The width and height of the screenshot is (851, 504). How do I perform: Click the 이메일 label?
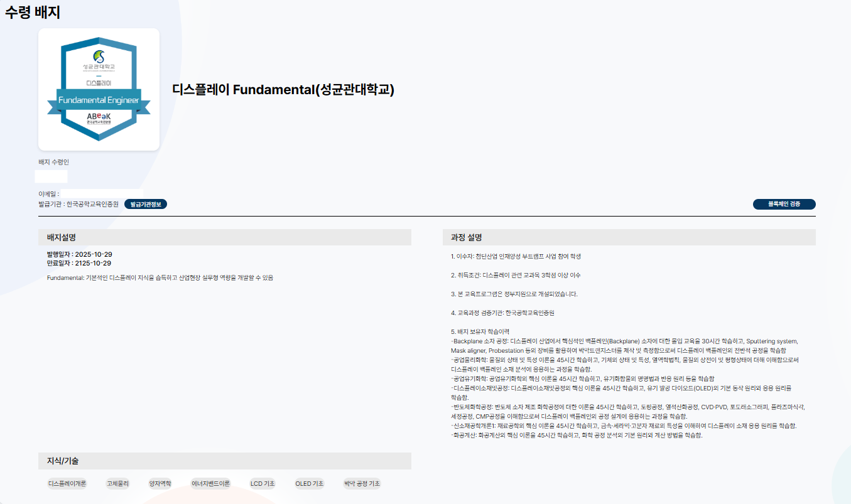point(48,194)
